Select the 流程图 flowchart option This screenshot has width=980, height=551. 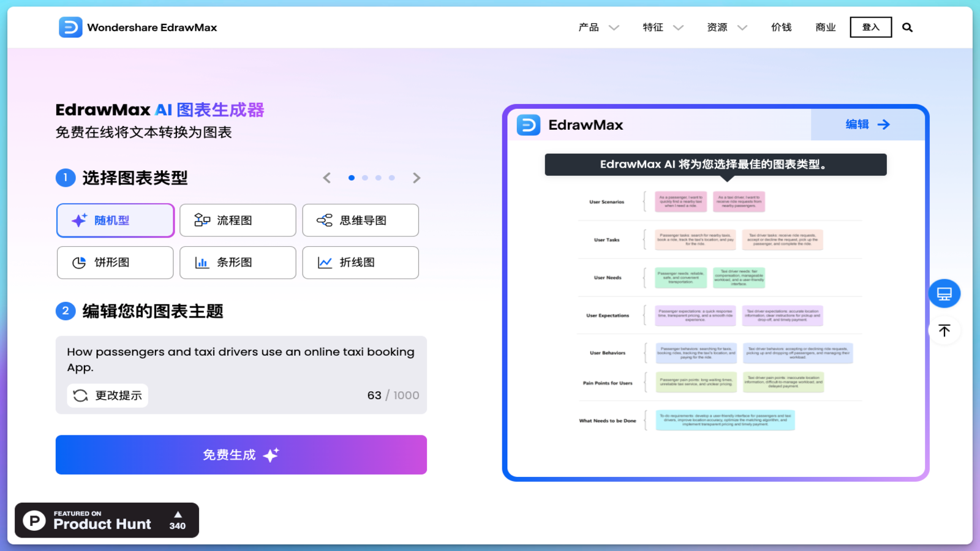[238, 220]
